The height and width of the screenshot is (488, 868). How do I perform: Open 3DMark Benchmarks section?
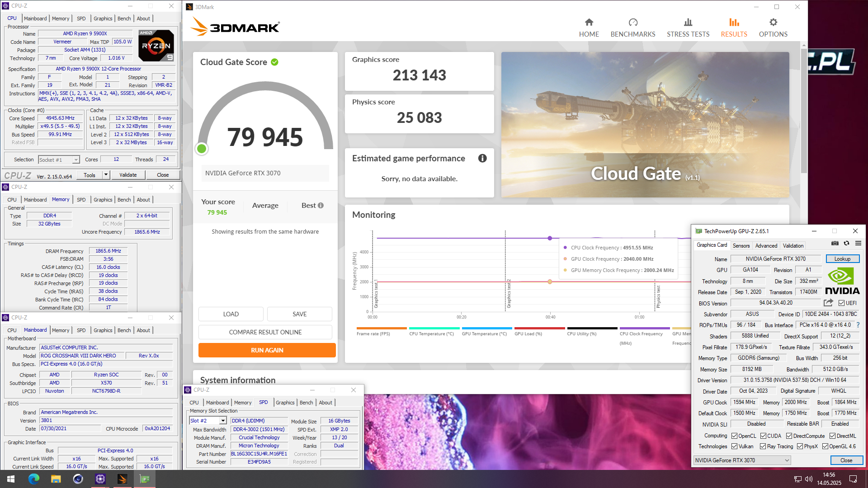[x=632, y=28]
